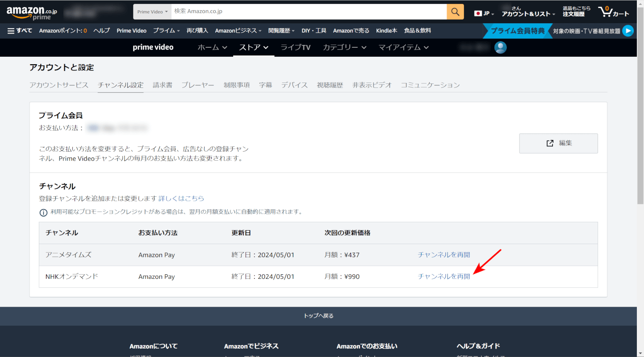Open ライブTV in Prime Video

click(295, 47)
